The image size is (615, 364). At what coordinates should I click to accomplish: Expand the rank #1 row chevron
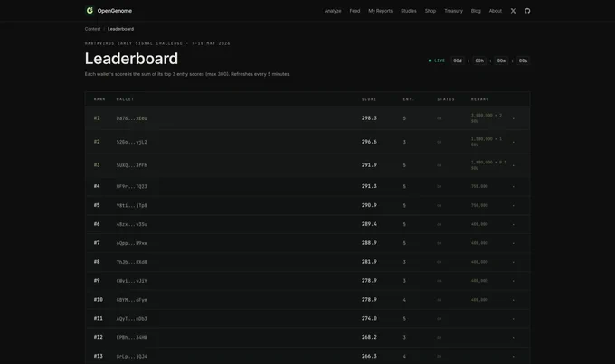[x=513, y=118]
